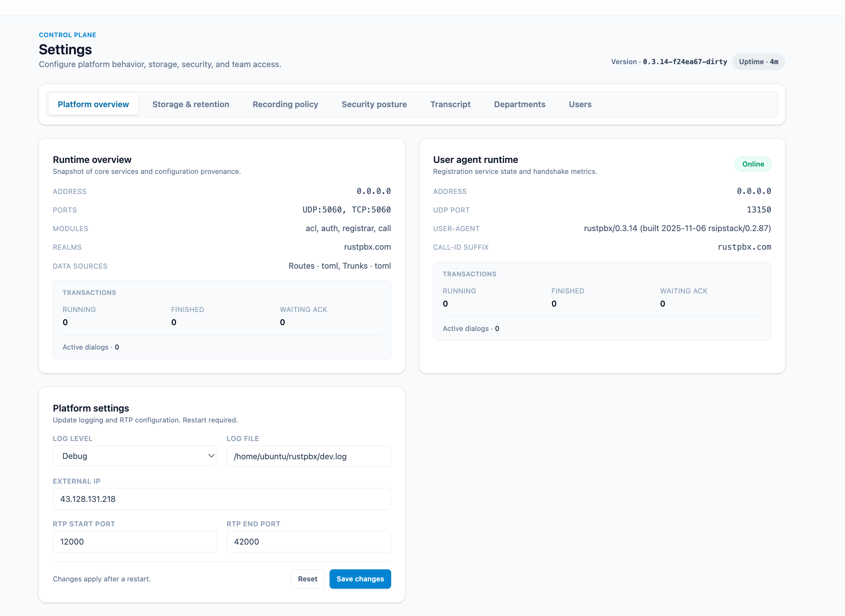Click the Control Plane breadcrumb label
The height and width of the screenshot is (616, 845).
[x=67, y=35]
